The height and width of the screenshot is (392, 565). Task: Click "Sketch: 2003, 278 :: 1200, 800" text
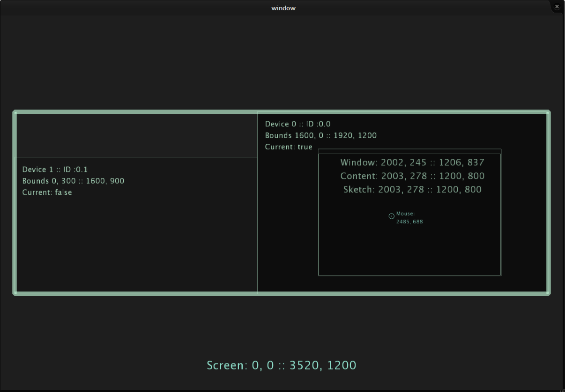tap(412, 190)
